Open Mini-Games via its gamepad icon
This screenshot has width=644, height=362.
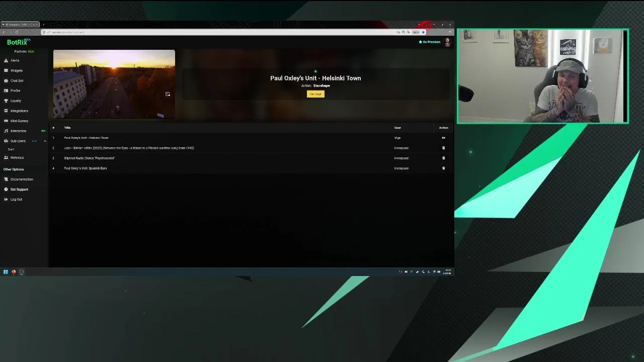coord(6,121)
